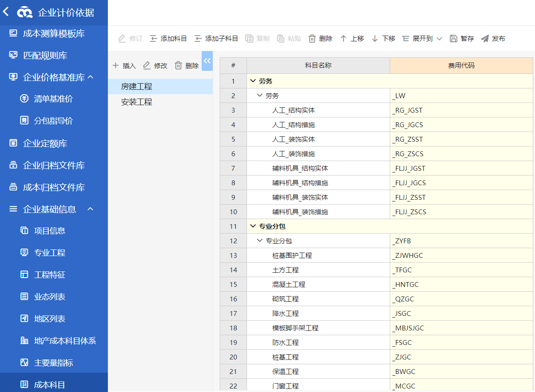Screen dimensions: 535x392
Task: Publish using the 发布 paper plane icon
Action: (485, 39)
